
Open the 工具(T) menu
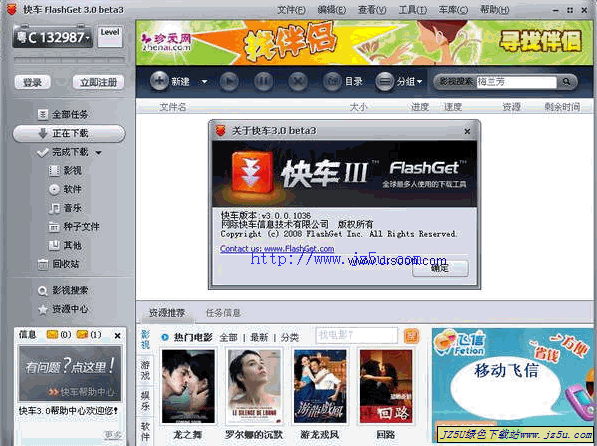[412, 10]
